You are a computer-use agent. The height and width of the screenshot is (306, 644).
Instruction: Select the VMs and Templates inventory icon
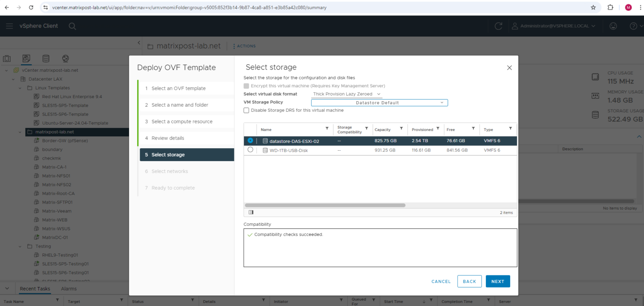[x=26, y=58]
